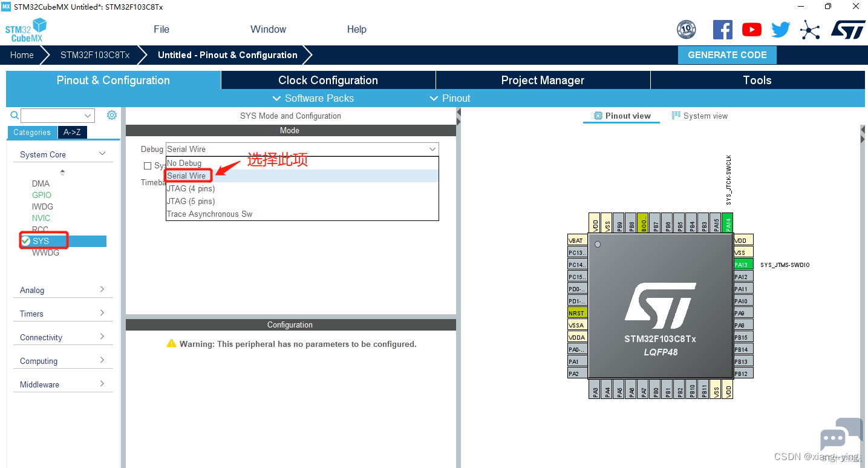Click Untitled - Pinout & Configuration breadcrumb

tap(227, 55)
